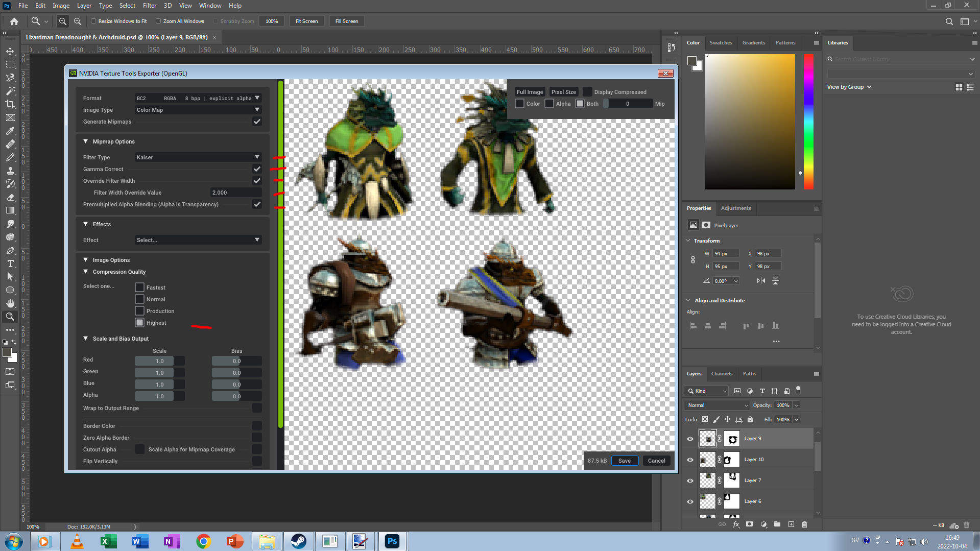Flip horizontally in Transform properties
980x551 pixels.
[x=761, y=281]
